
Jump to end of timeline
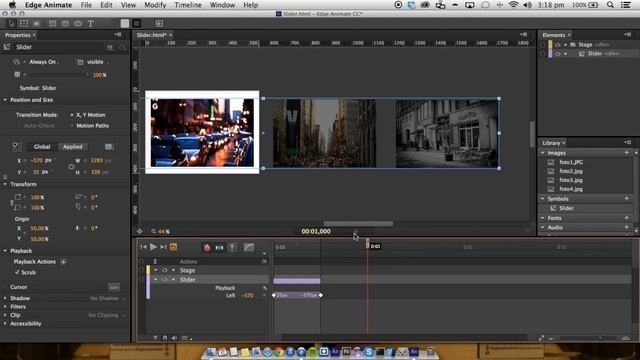click(163, 247)
